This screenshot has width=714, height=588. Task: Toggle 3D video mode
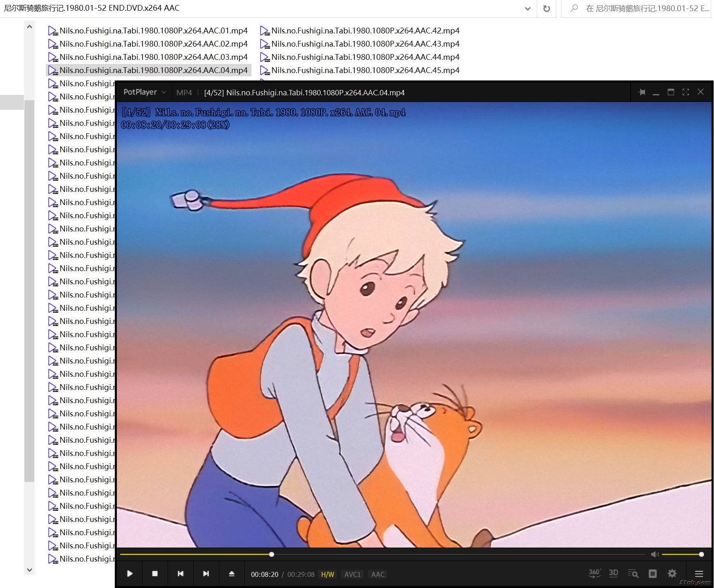tap(614, 573)
